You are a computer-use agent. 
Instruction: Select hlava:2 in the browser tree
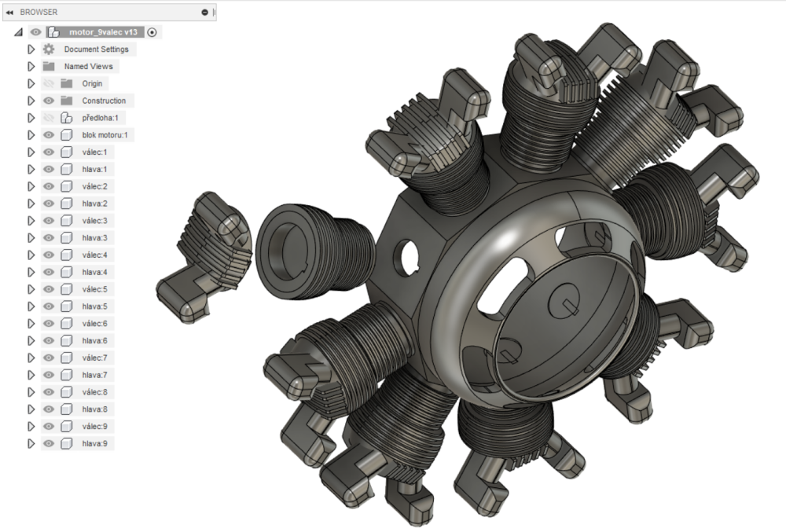(94, 204)
